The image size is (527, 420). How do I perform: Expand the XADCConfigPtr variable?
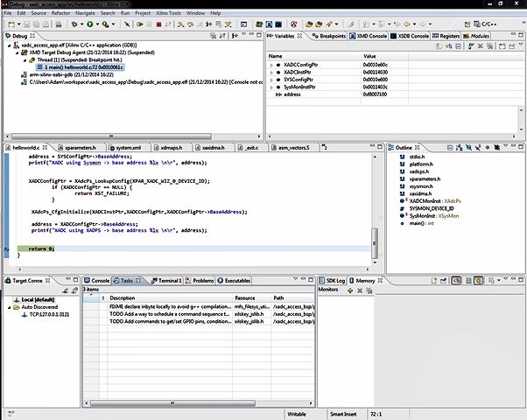[271, 65]
